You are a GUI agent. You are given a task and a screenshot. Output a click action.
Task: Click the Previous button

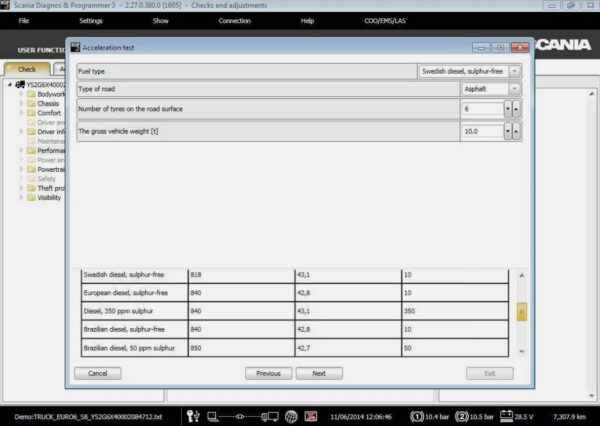tap(269, 373)
